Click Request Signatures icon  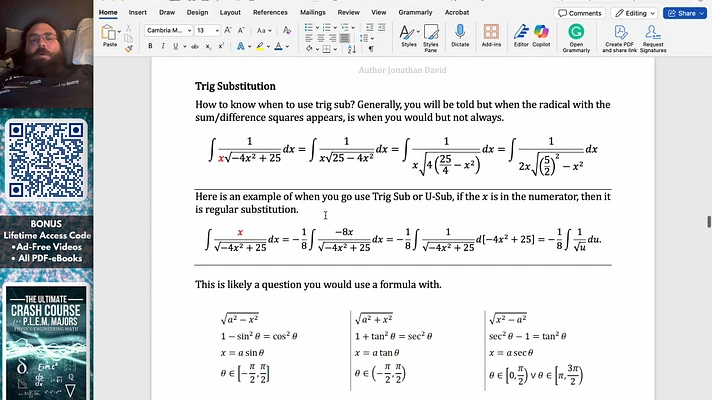pyautogui.click(x=653, y=38)
